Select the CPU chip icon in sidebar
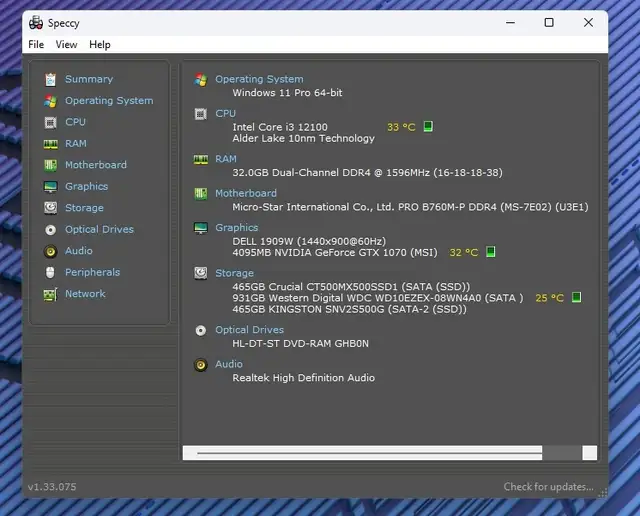 click(x=50, y=122)
